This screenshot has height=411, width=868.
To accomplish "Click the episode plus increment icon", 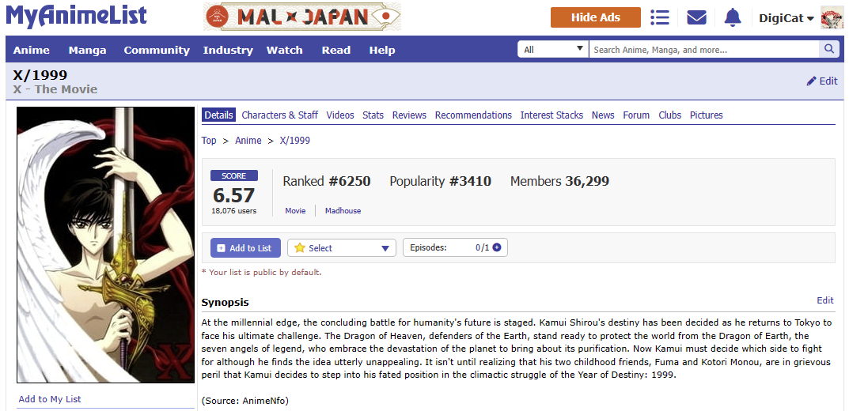I will point(497,248).
